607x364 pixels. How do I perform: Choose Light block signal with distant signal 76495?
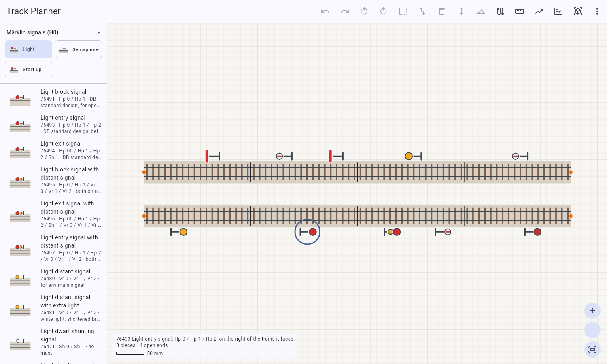pyautogui.click(x=53, y=180)
